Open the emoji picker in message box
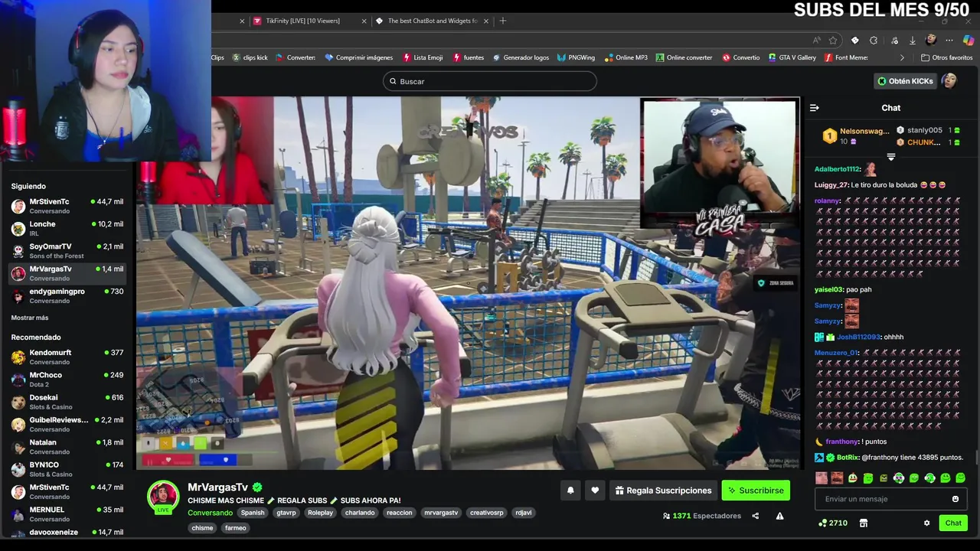Screen dimensions: 980x551 tap(955, 499)
